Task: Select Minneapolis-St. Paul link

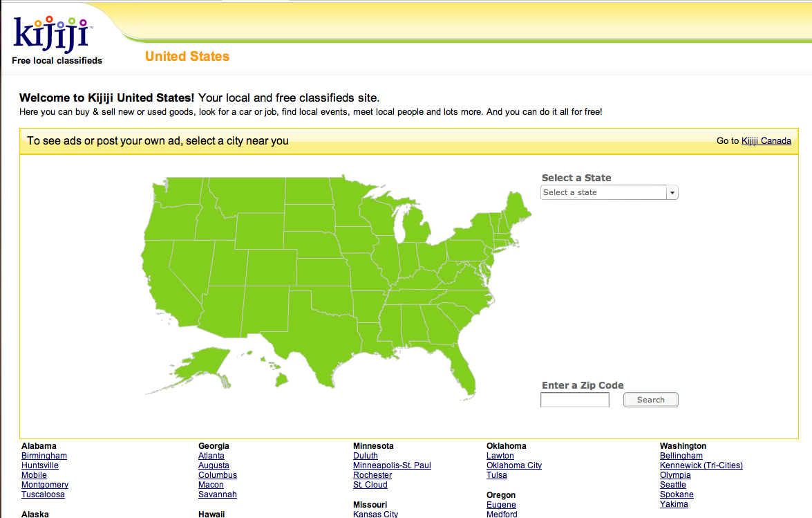Action: coord(392,465)
